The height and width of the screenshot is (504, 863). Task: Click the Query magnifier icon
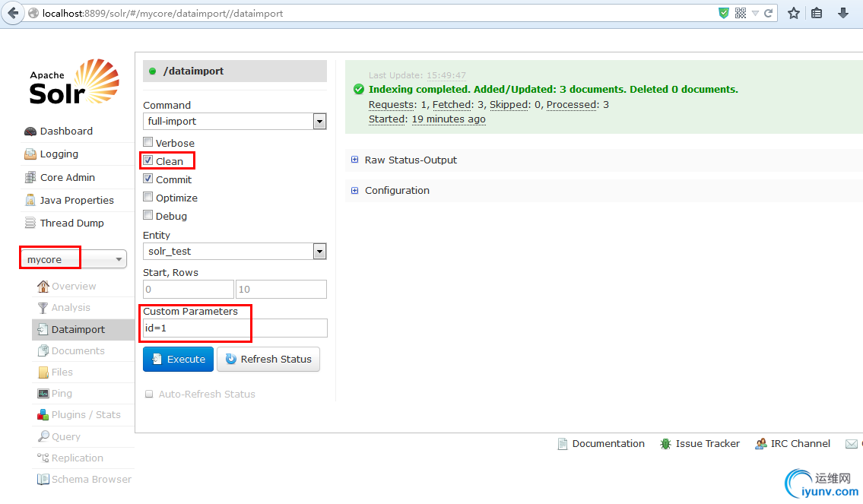tap(43, 436)
